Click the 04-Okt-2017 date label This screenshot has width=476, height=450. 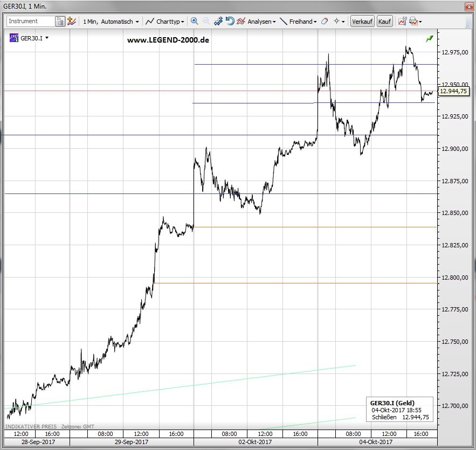376,442
